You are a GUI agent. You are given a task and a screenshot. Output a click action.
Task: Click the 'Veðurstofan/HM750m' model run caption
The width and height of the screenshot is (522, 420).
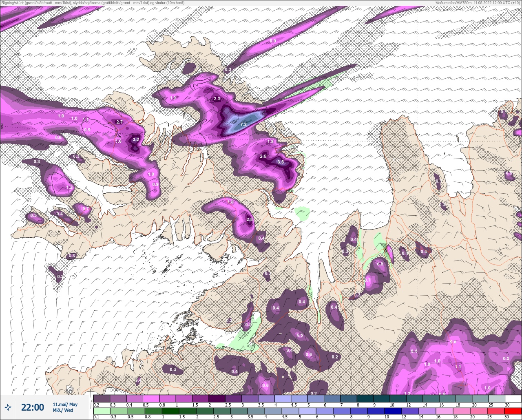(454, 3)
